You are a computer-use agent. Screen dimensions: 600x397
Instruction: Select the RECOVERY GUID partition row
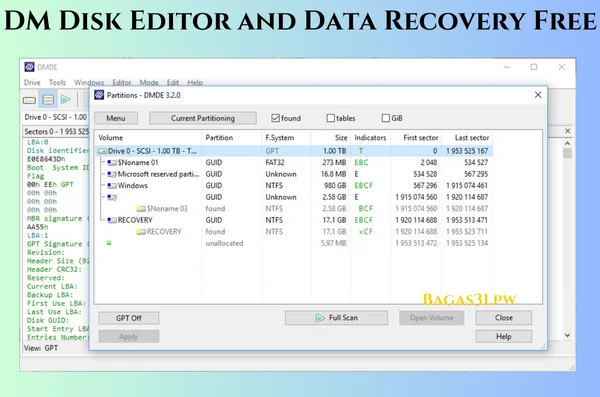pyautogui.click(x=294, y=220)
